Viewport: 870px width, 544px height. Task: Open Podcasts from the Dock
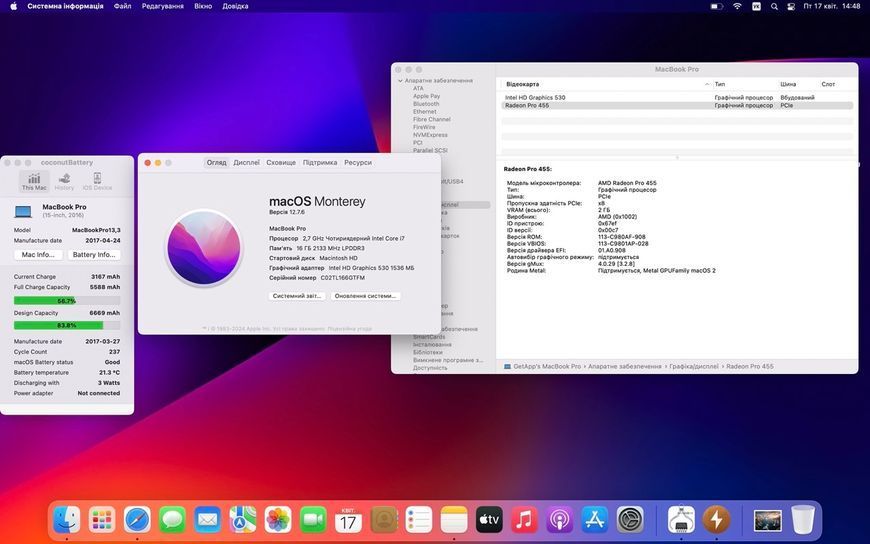coord(560,520)
